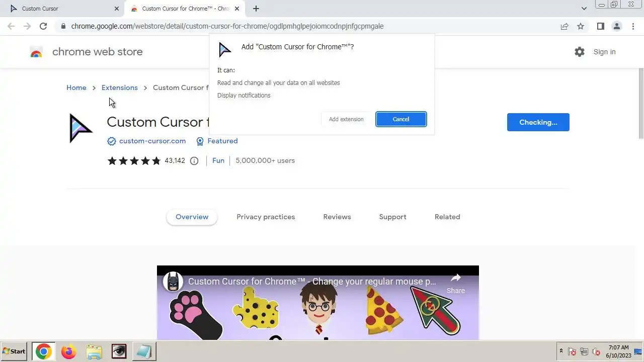This screenshot has width=644, height=362.
Task: Click the address bar URL
Action: pyautogui.click(x=227, y=26)
